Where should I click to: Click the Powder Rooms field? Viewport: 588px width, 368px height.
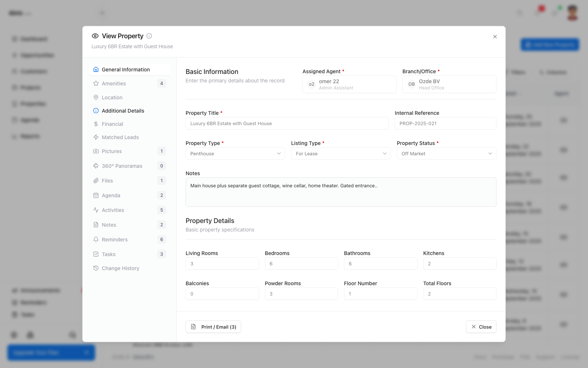coord(301,294)
